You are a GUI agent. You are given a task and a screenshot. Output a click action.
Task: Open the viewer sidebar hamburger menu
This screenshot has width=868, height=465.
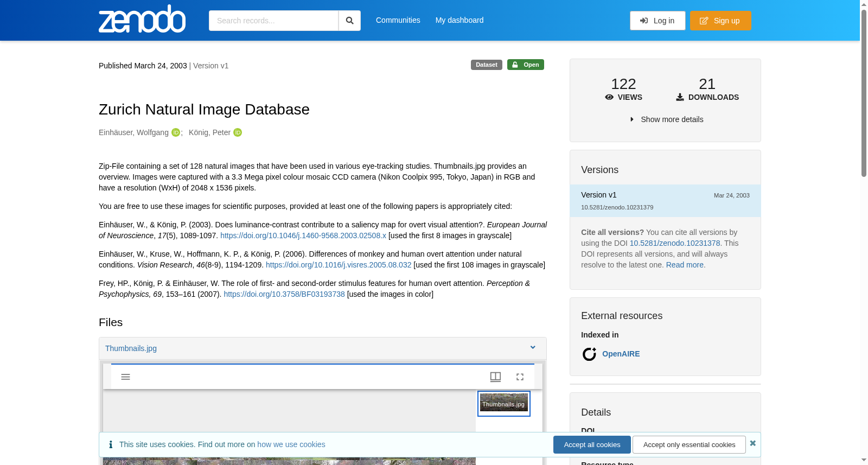pos(125,377)
